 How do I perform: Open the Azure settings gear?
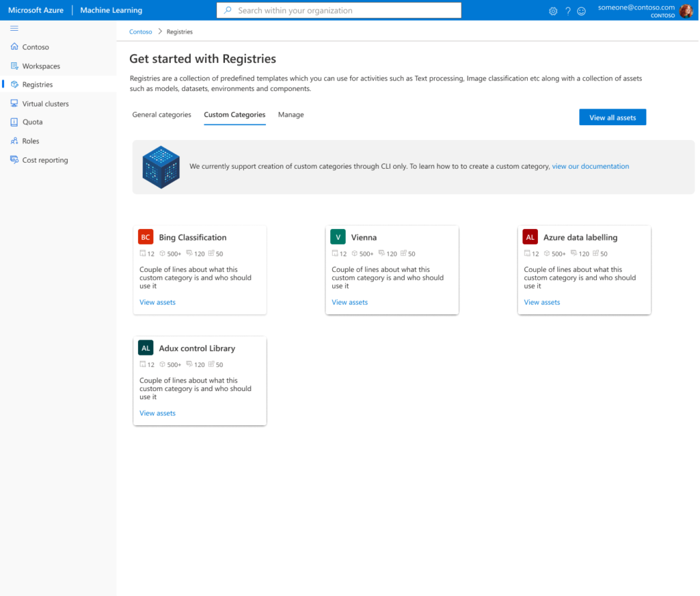point(553,11)
